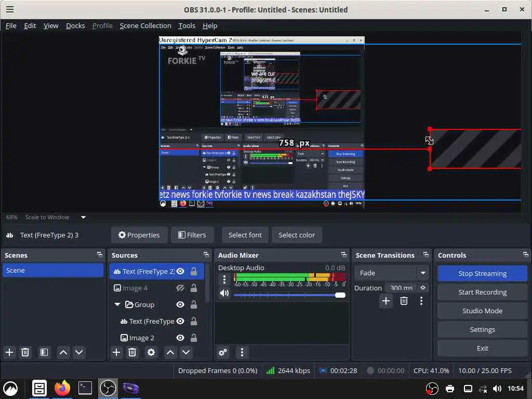Image resolution: width=532 pixels, height=399 pixels.
Task: Open Properties of selected source
Action: 139,235
